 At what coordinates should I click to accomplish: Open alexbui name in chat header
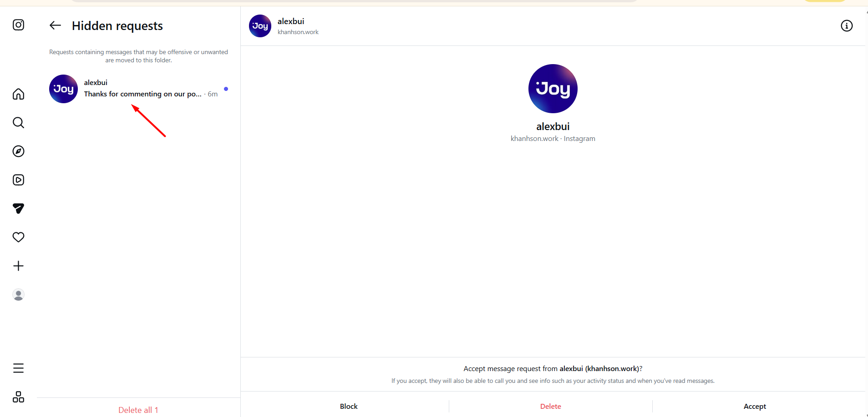[x=291, y=21]
